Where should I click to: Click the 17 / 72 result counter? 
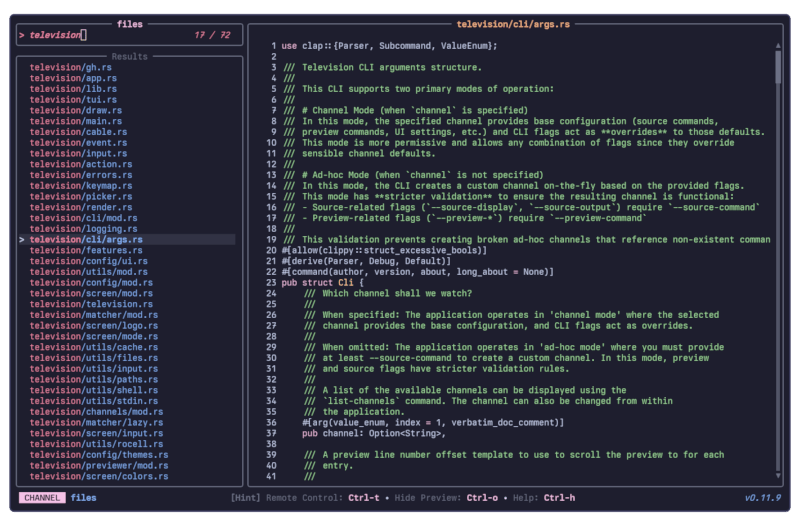(x=211, y=35)
